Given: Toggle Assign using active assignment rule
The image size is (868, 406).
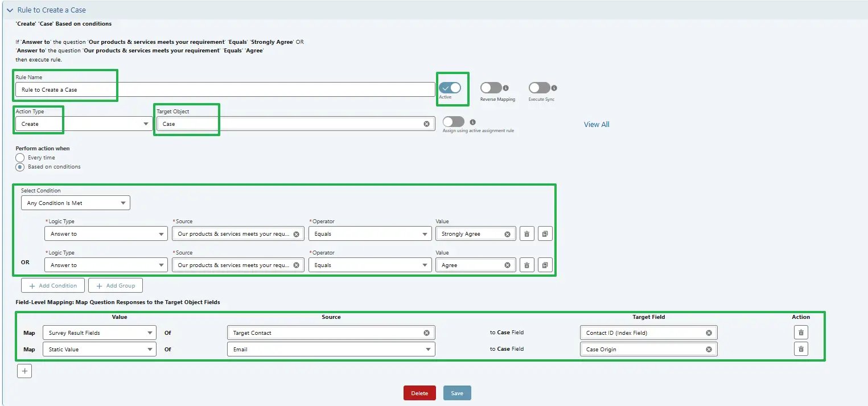Looking at the screenshot, I should click(x=454, y=122).
